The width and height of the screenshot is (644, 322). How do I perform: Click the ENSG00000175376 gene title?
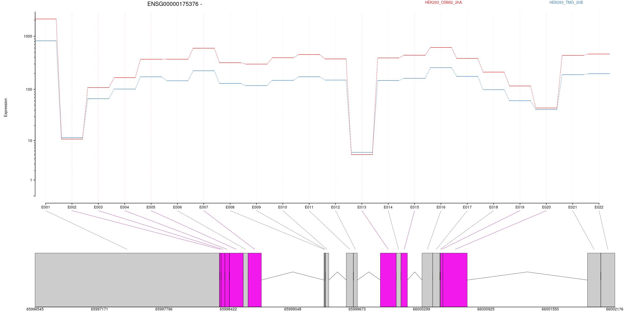tap(174, 4)
